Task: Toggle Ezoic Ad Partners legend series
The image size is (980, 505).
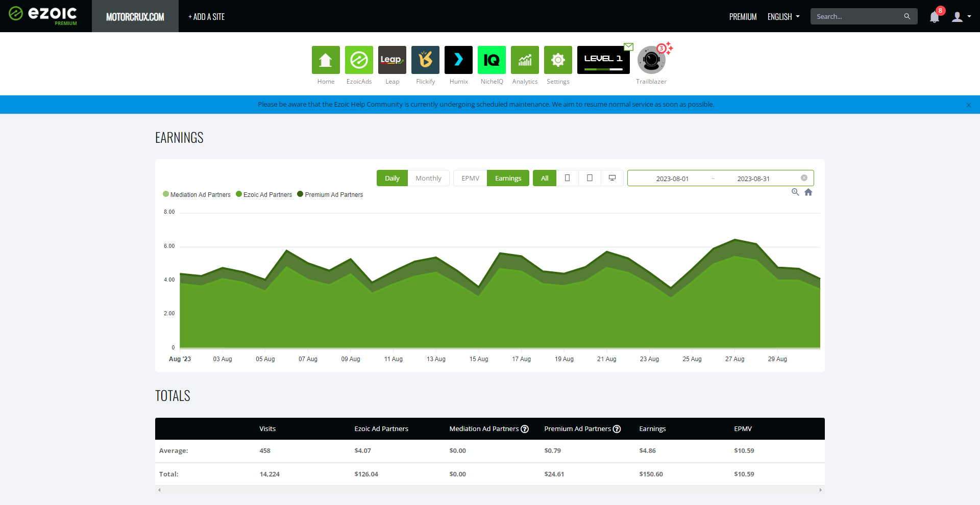Action: coord(264,194)
